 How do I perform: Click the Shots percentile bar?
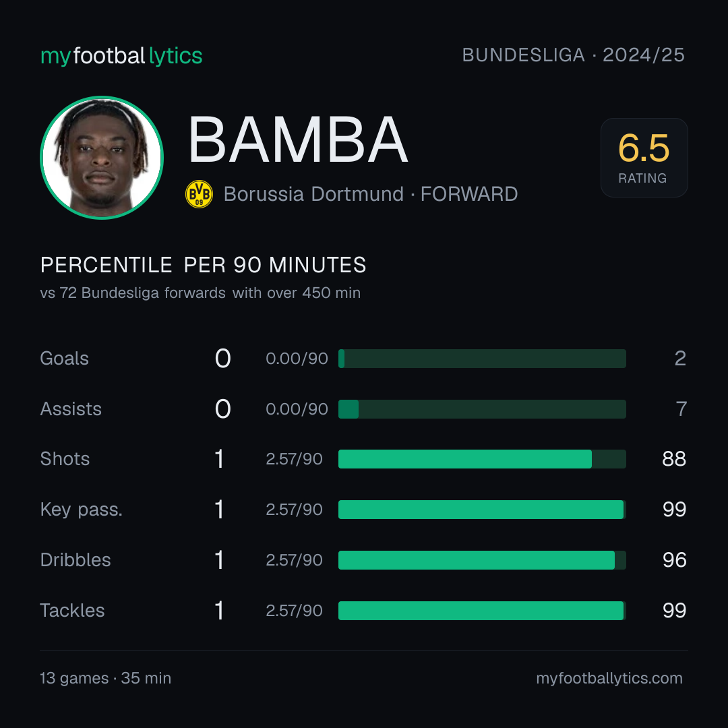[x=482, y=459]
